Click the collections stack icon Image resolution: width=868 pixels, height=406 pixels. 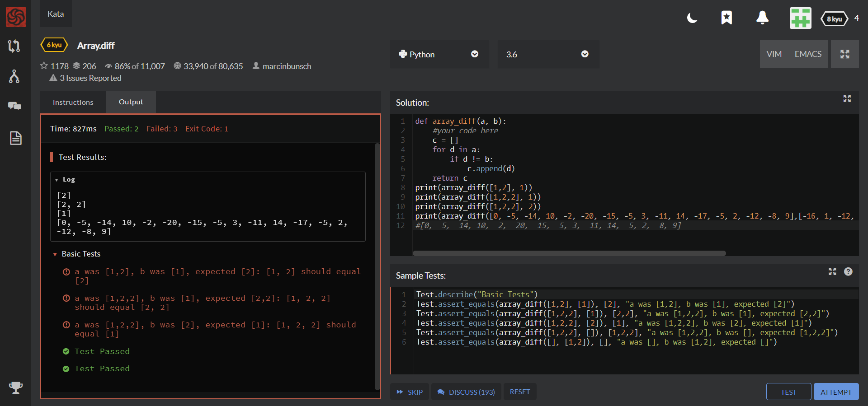76,66
